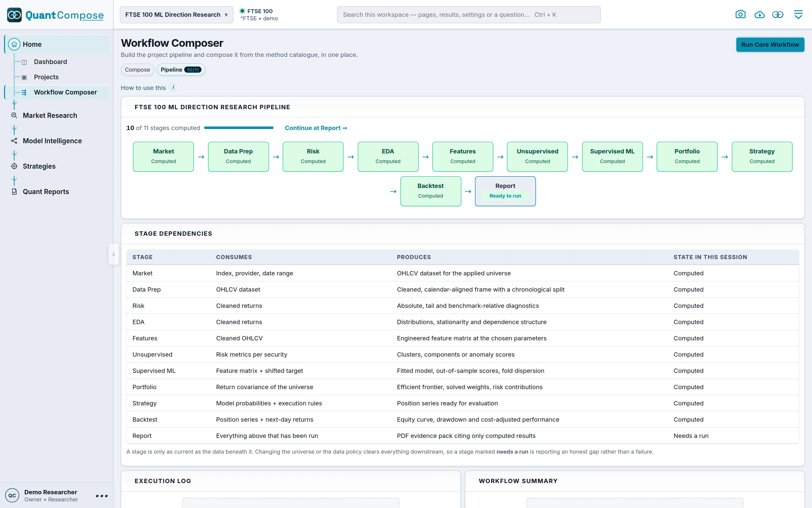Click the stages computed progress bar

[x=239, y=128]
